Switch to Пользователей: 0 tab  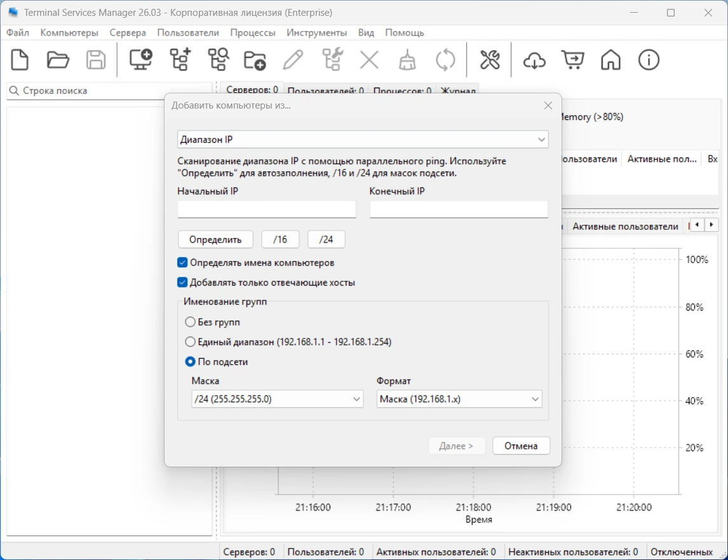coord(325,90)
